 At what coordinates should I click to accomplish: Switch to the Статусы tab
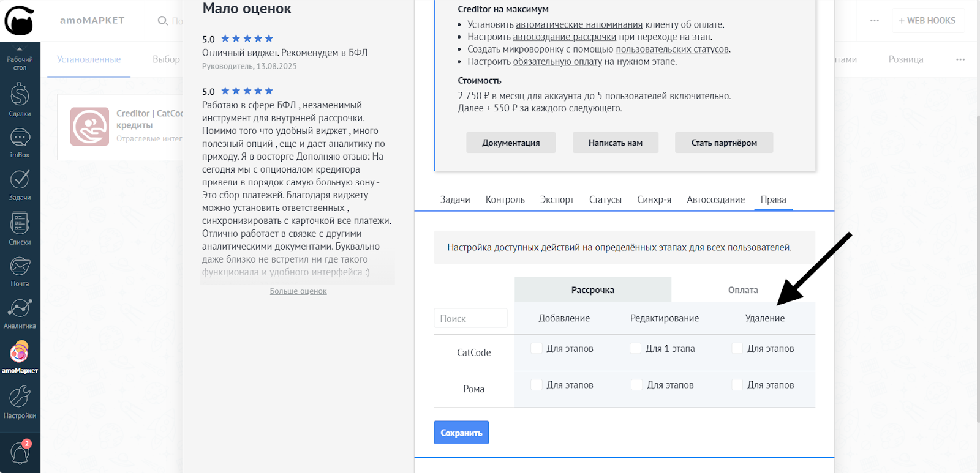(605, 199)
